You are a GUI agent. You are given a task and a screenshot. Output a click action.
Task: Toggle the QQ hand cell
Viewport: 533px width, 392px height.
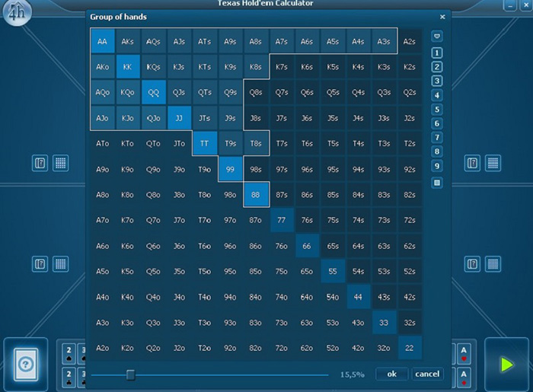tap(153, 92)
